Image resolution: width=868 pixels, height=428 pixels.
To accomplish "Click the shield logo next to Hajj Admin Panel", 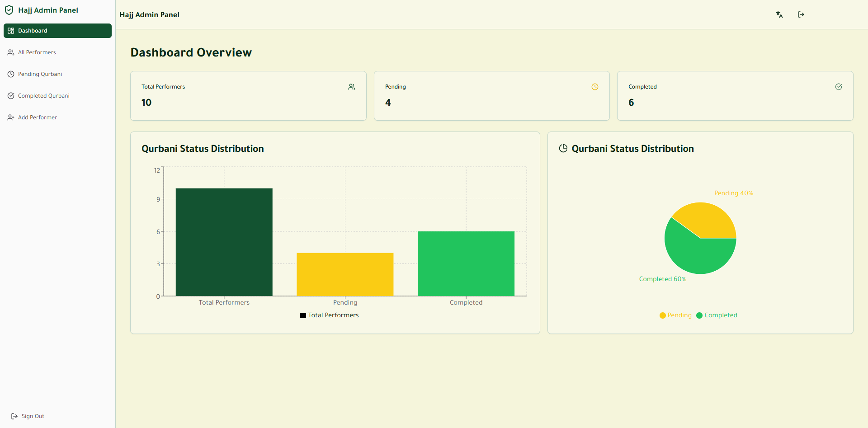I will [9, 9].
